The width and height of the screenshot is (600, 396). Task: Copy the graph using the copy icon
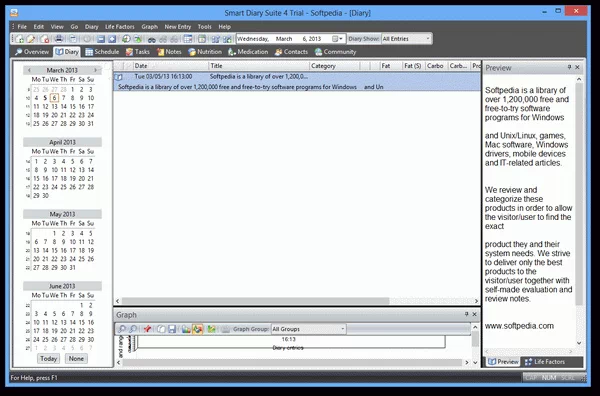[161, 329]
